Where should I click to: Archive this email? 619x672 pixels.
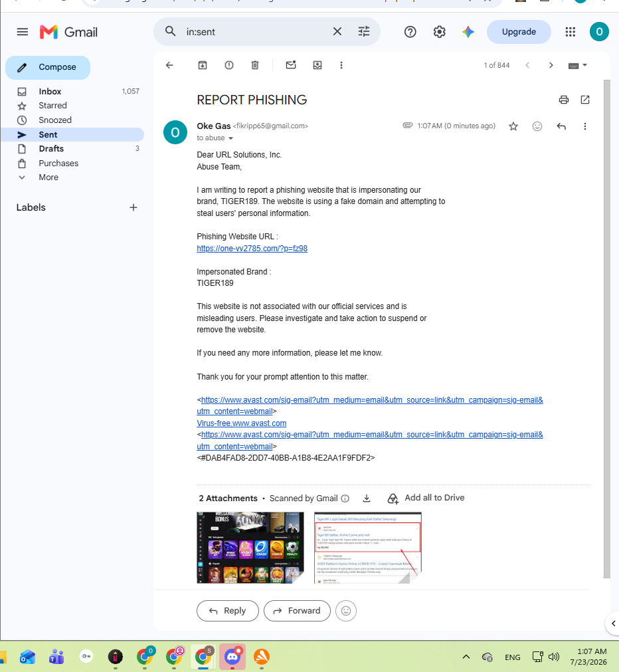coord(202,65)
